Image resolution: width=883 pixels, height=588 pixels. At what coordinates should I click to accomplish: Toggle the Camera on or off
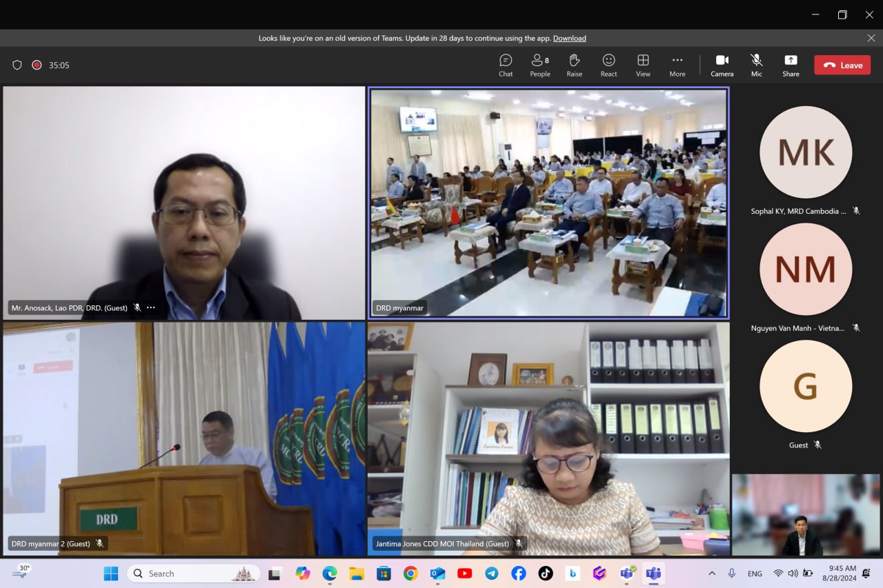[722, 65]
